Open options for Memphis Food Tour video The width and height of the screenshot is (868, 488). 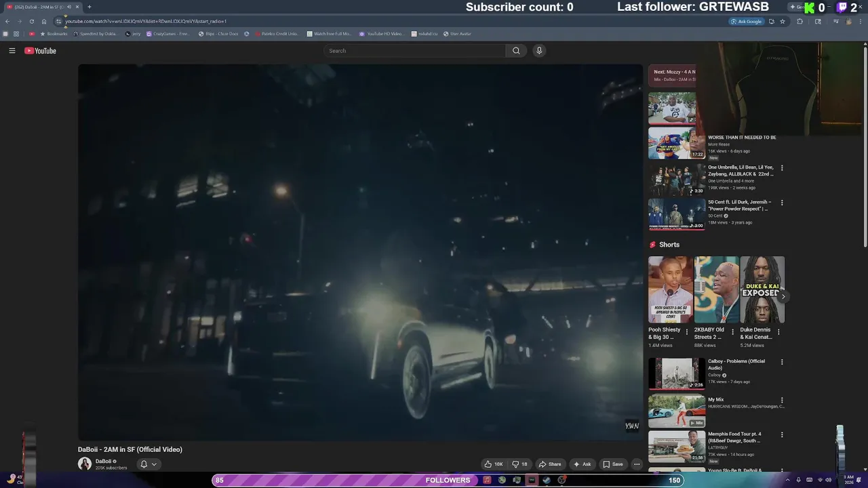(782, 435)
